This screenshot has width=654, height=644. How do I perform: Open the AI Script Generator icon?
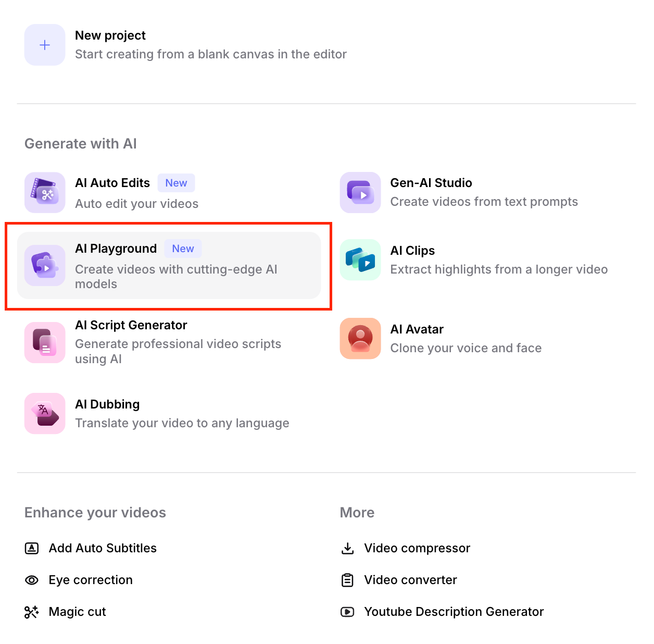[x=45, y=342]
